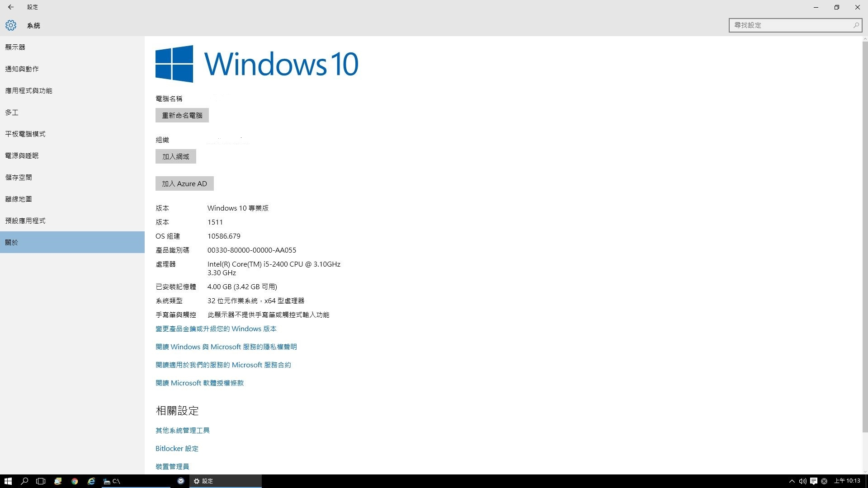Image resolution: width=868 pixels, height=488 pixels.
Task: Launch Google Chrome from the taskbar
Action: [75, 481]
